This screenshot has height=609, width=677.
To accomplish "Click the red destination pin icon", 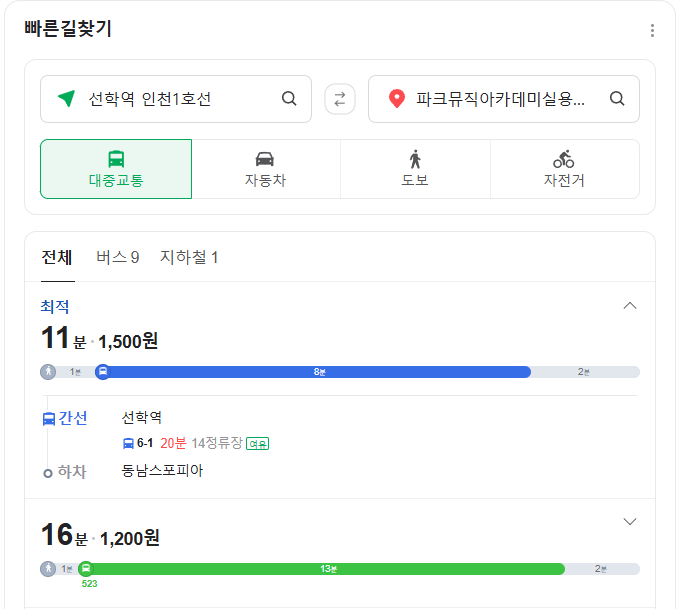I will click(x=396, y=99).
